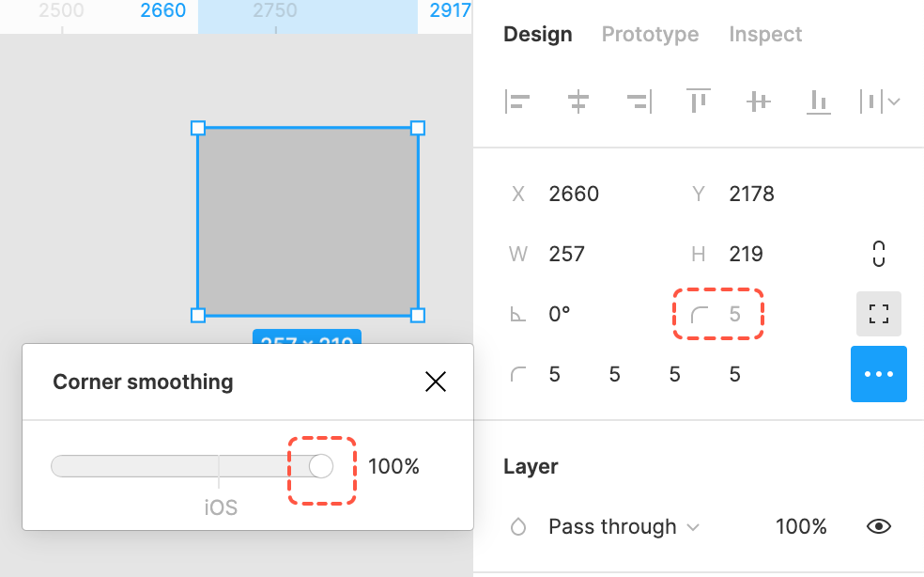The width and height of the screenshot is (924, 577).
Task: Click the blend mode droplet icon in Layer section
Action: click(517, 526)
